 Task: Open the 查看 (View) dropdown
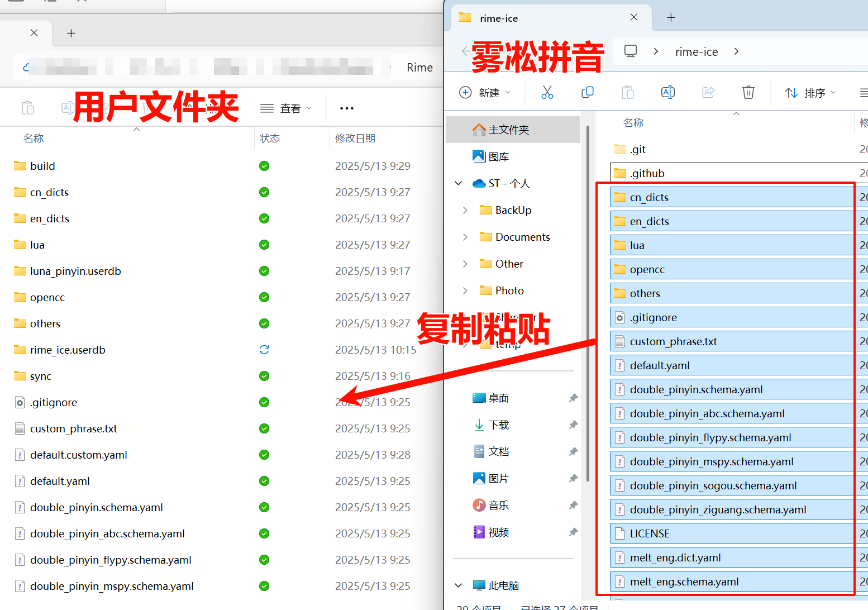tap(286, 108)
